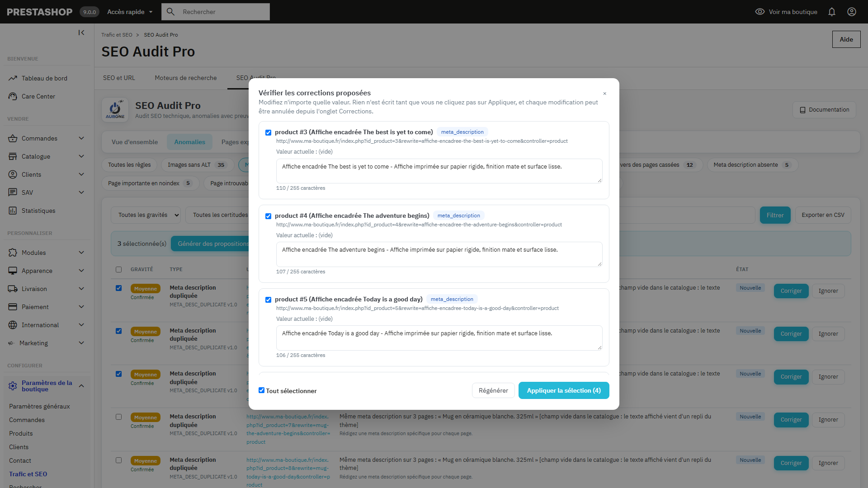Click the notifications bell icon
Viewport: 868px width, 488px height.
click(x=832, y=12)
